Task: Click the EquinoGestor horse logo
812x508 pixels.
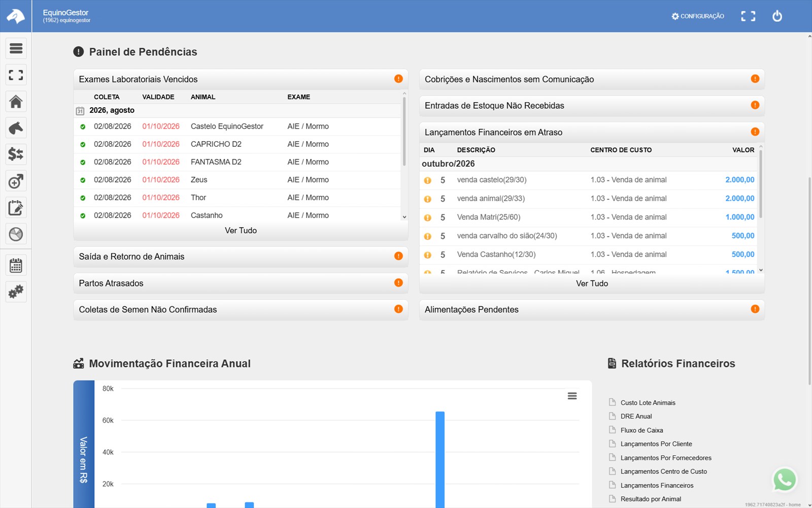Action: (16, 16)
